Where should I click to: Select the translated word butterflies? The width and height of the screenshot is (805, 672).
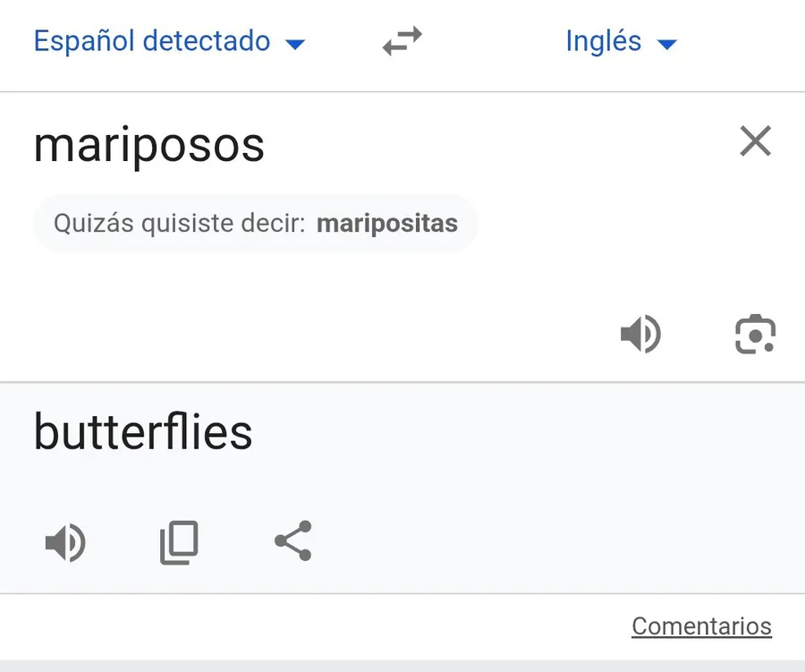pyautogui.click(x=143, y=432)
